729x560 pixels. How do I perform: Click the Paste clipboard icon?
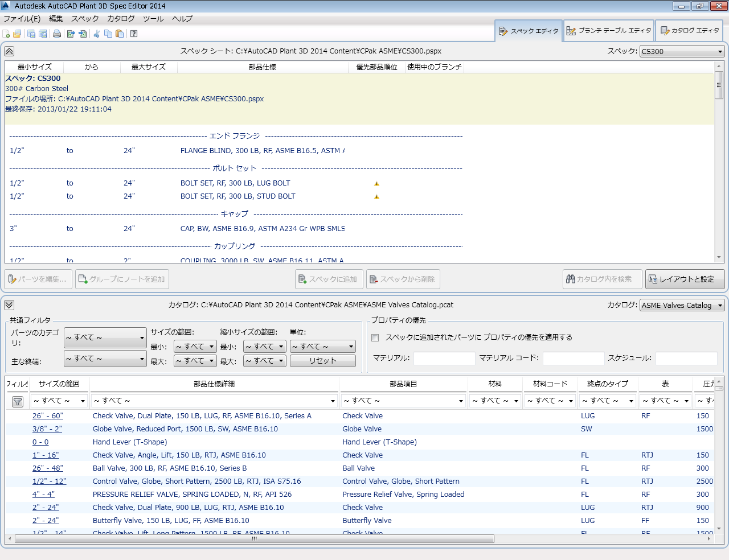point(120,34)
